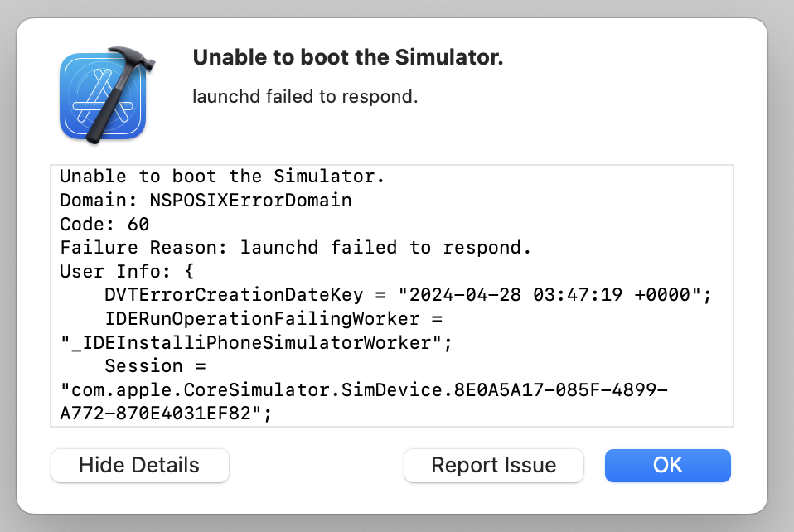Click the Xcode hammer app icon
The height and width of the screenshot is (532, 794).
[106, 95]
